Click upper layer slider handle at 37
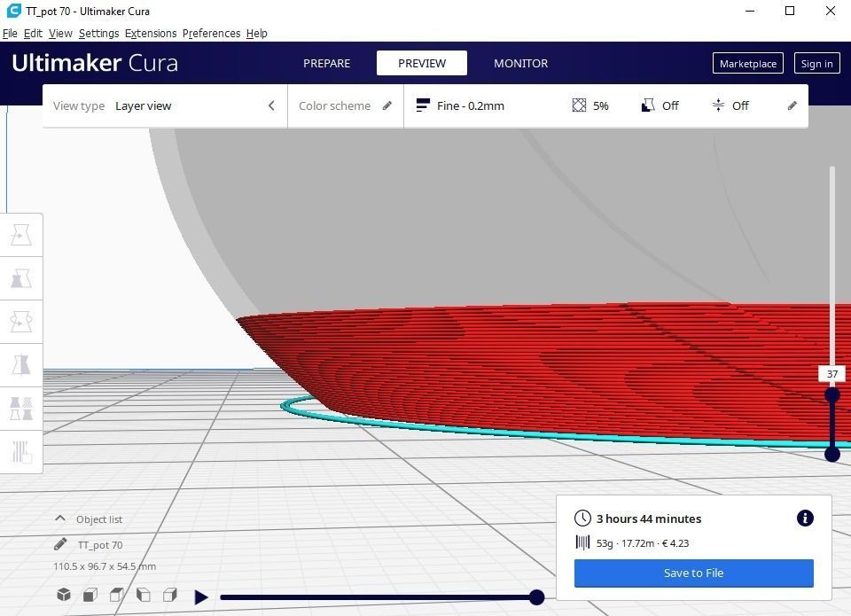851x616 pixels. (832, 394)
